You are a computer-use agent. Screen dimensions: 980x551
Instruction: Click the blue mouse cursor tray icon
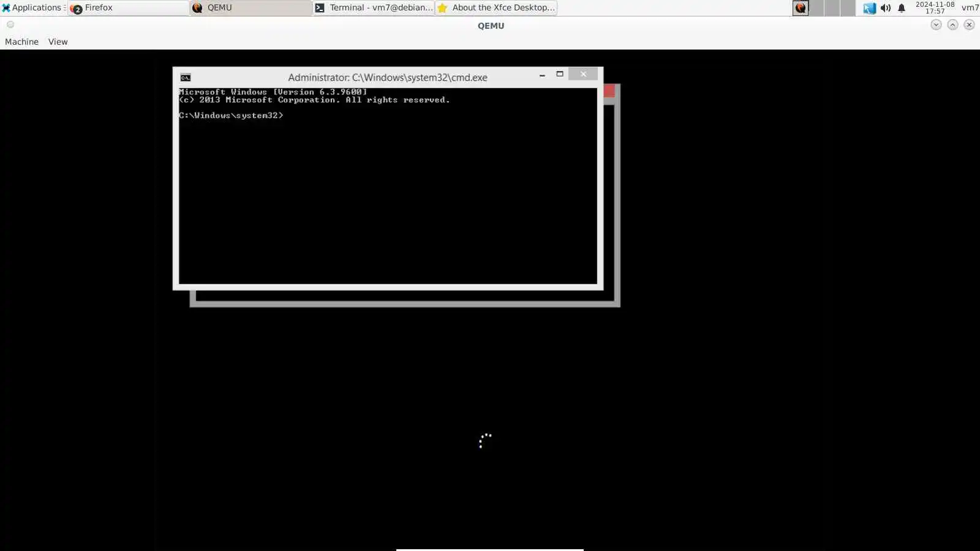pyautogui.click(x=869, y=8)
